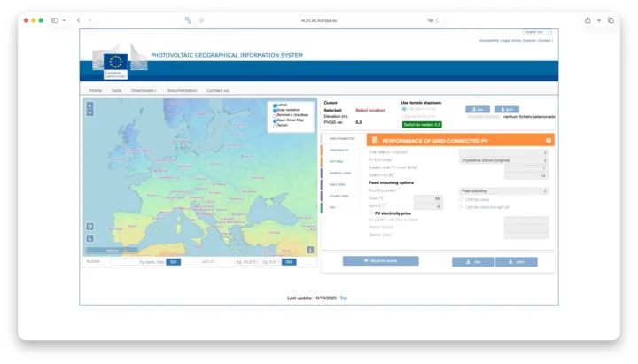
Task: Select the Terrain base map radio
Action: (275, 126)
